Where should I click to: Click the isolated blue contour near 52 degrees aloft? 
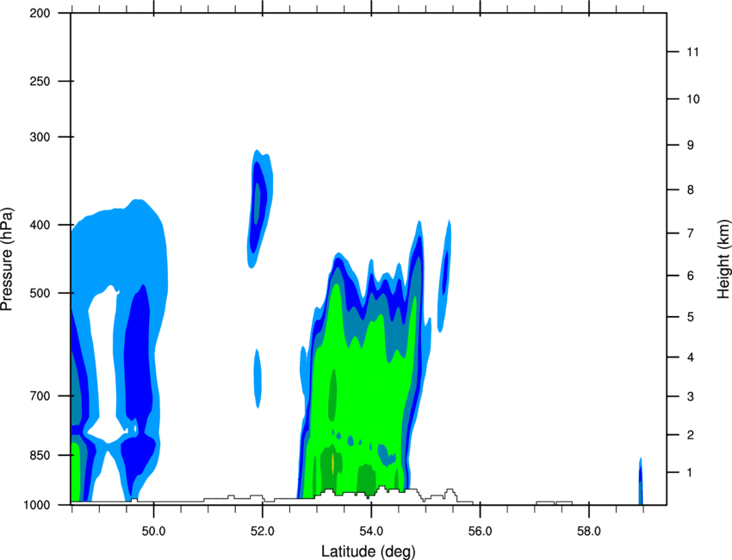point(259,208)
